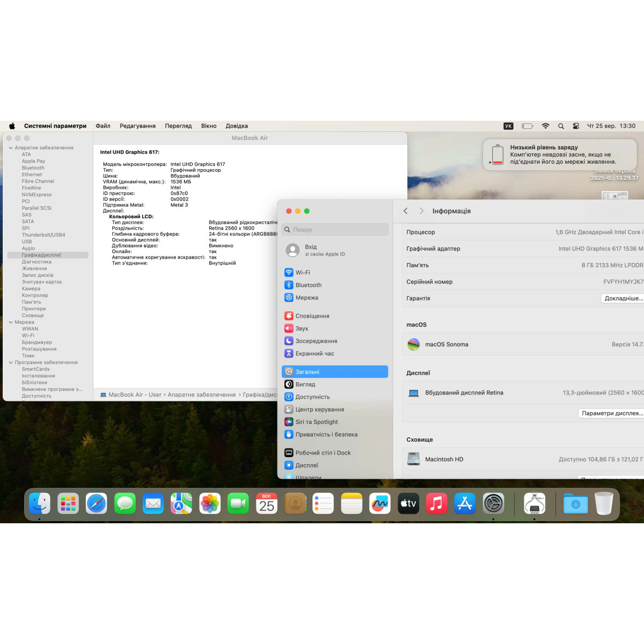644x644 pixels.
Task: Open Вигляд settings section
Action: point(335,384)
